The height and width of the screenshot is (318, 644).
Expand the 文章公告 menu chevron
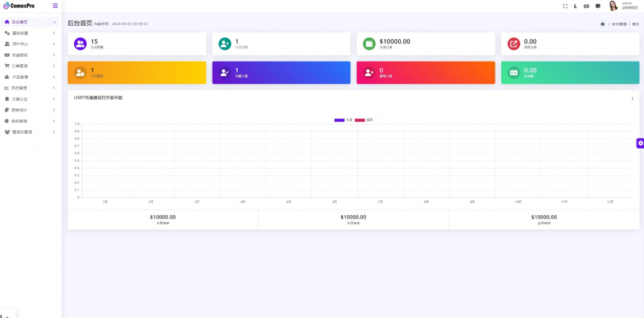54,99
